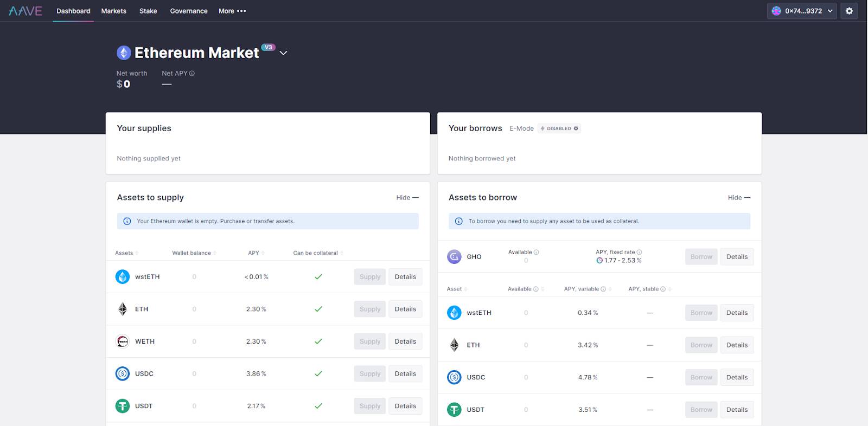Click the Ethereum Market logo icon
The image size is (868, 426).
(x=124, y=53)
